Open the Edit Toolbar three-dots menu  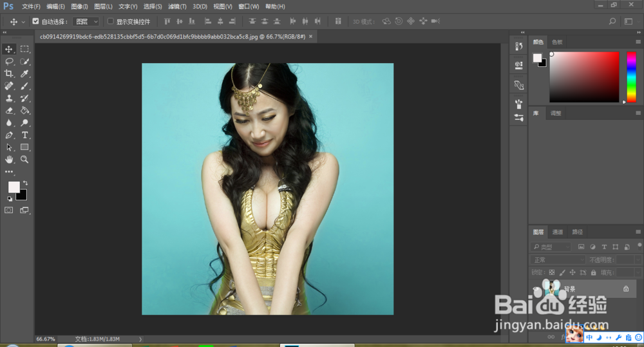[8, 172]
